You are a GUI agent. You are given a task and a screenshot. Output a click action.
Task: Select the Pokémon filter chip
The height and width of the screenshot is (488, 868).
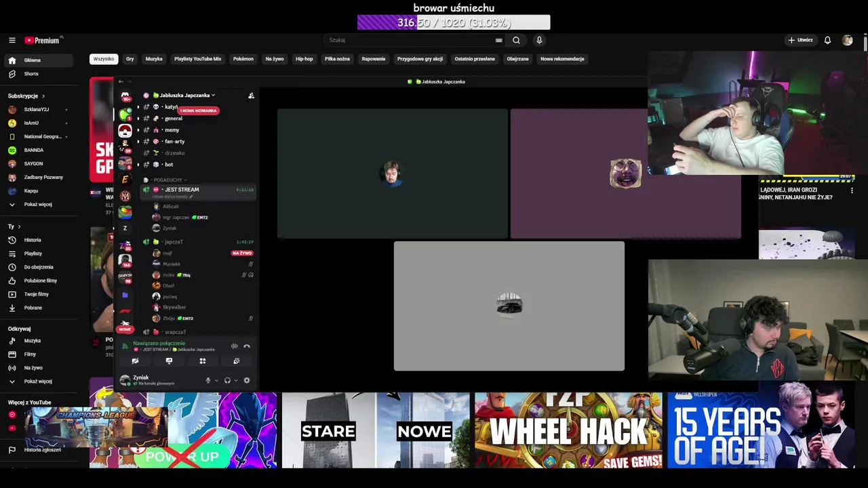click(x=243, y=59)
